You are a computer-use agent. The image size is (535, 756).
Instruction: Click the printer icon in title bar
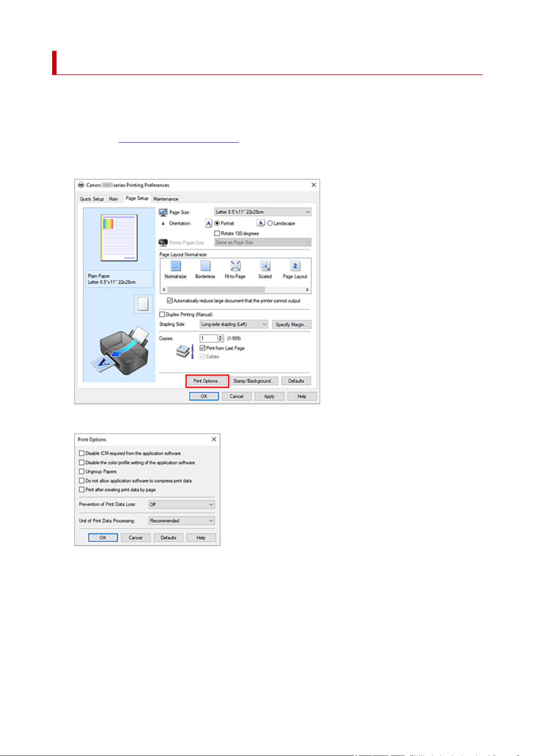81,185
